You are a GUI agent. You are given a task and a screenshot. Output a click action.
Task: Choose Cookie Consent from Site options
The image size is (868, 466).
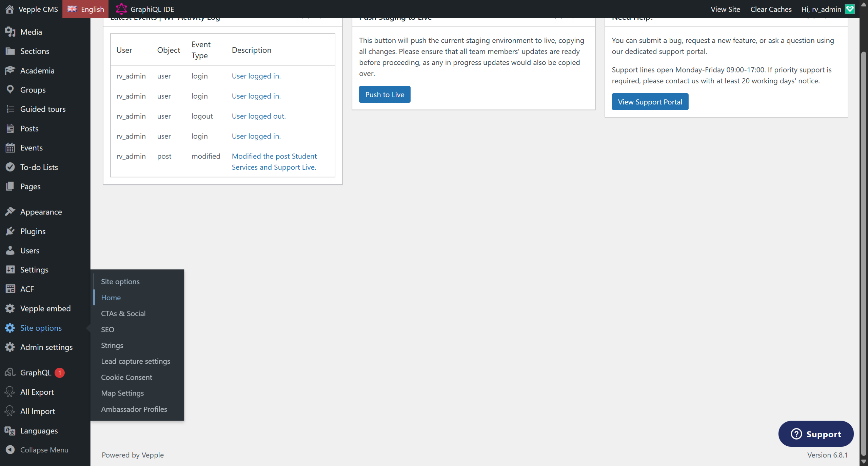tap(126, 377)
